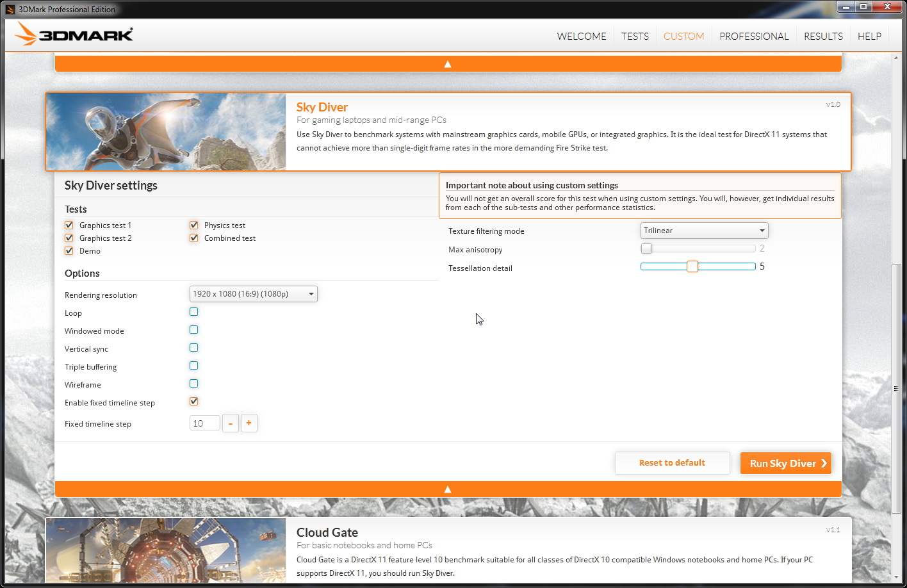907x588 pixels.
Task: Click the 3DMark logo in the header
Action: point(74,35)
